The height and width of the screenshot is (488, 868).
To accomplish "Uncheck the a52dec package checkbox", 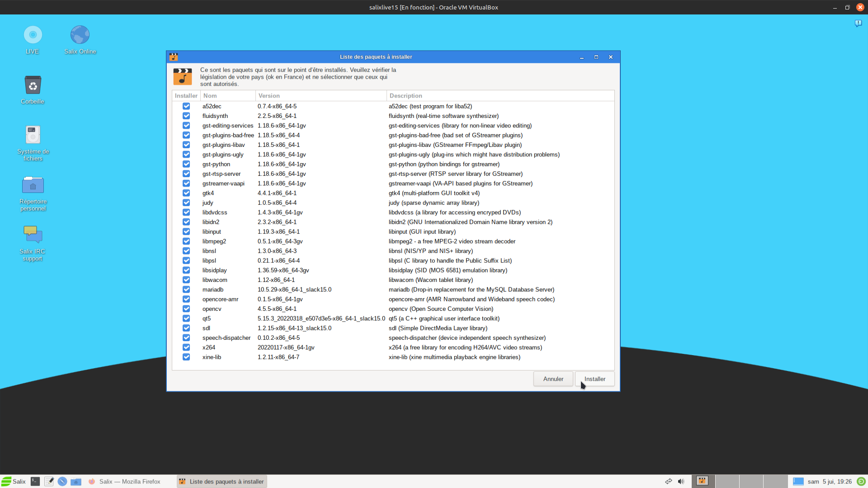I will click(186, 106).
